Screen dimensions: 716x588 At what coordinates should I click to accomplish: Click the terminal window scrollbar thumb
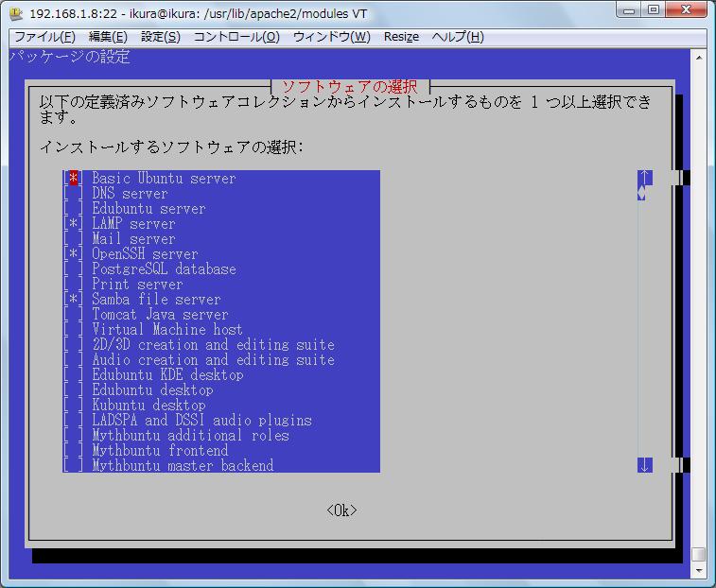pos(699,554)
